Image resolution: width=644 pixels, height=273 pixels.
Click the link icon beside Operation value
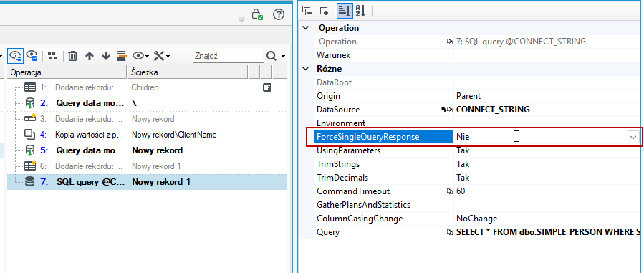[x=450, y=42]
